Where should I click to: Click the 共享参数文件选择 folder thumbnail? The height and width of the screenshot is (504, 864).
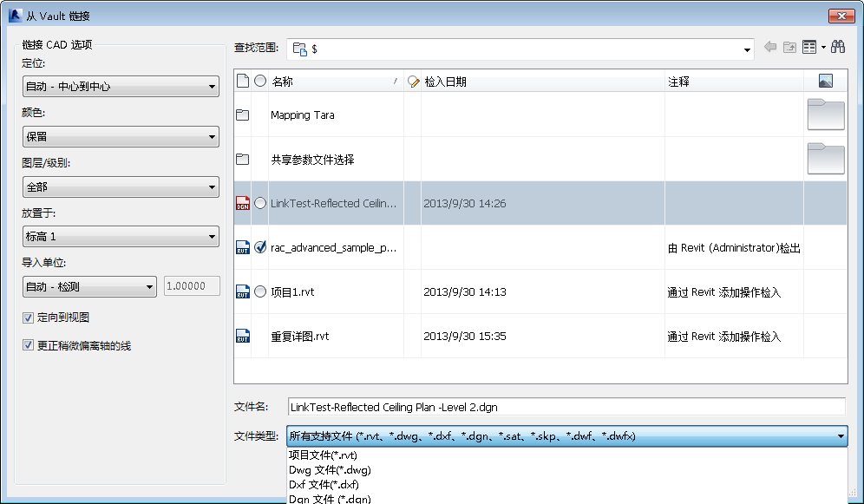click(826, 159)
